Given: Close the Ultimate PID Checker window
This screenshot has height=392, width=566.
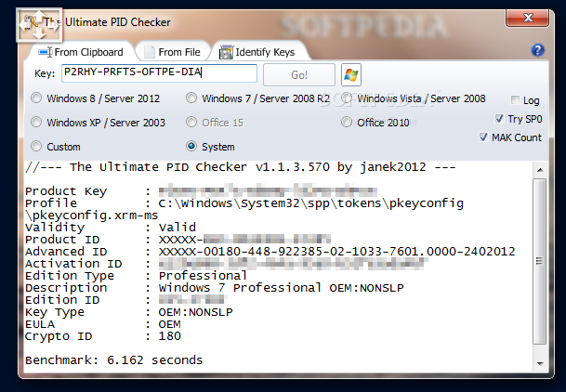Looking at the screenshot, I should [528, 18].
